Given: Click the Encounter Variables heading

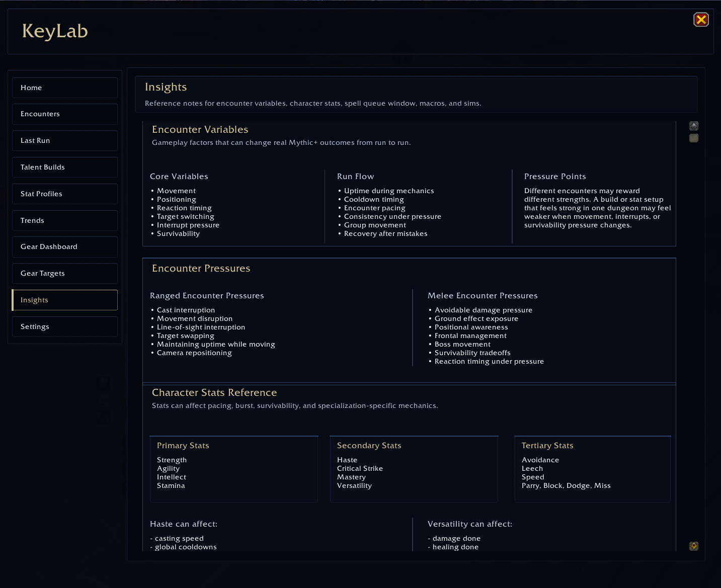Looking at the screenshot, I should [x=200, y=129].
